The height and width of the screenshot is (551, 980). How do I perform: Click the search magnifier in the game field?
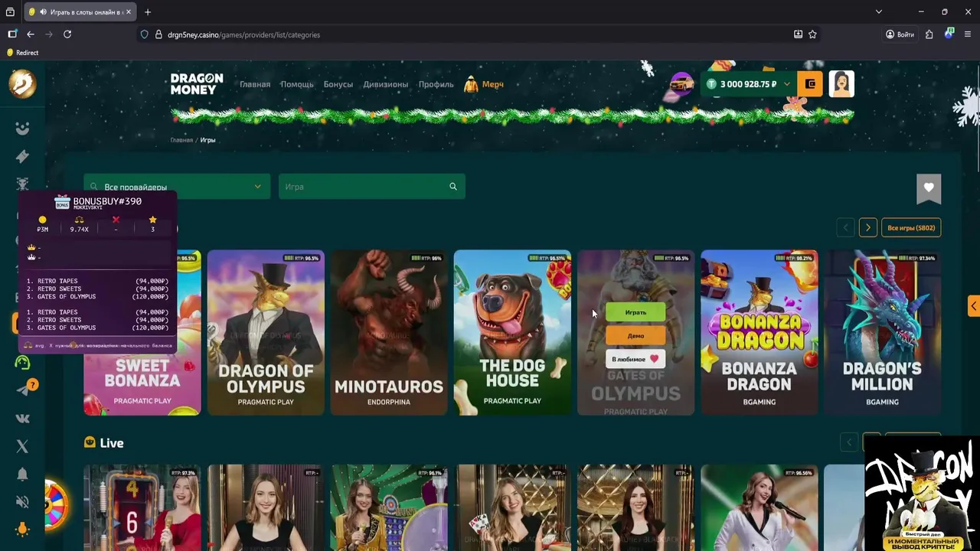click(x=453, y=187)
